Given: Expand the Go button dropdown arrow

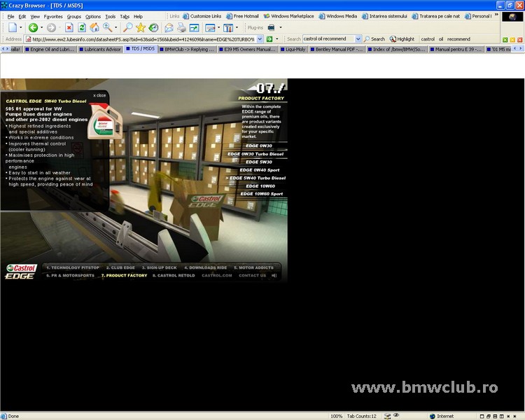Looking at the screenshot, I should click(277, 39).
